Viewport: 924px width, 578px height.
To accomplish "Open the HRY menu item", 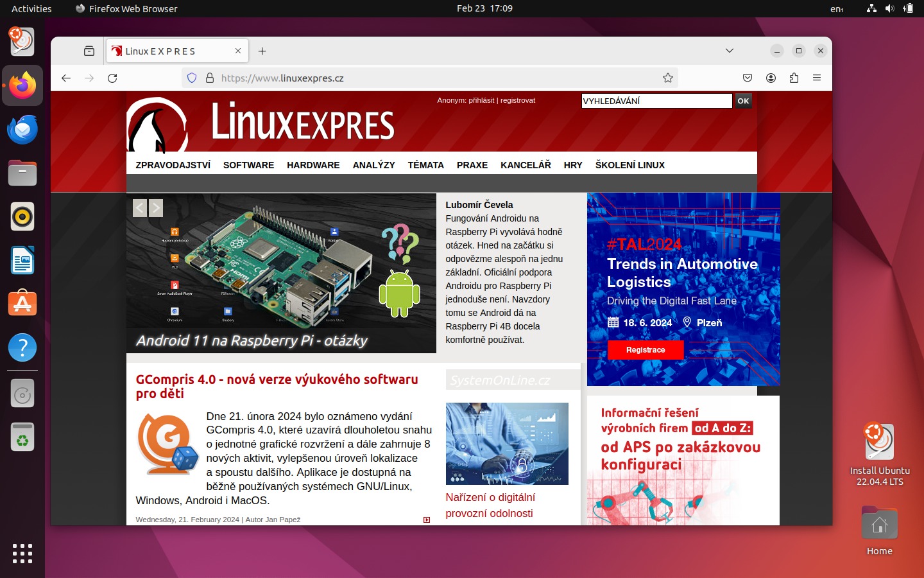I will 573,165.
